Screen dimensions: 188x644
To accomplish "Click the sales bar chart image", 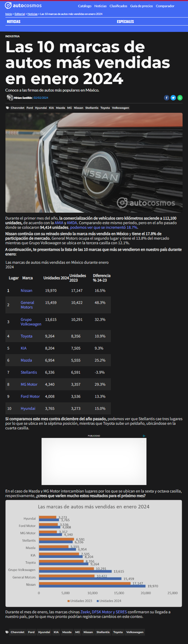I will click(94, 553).
